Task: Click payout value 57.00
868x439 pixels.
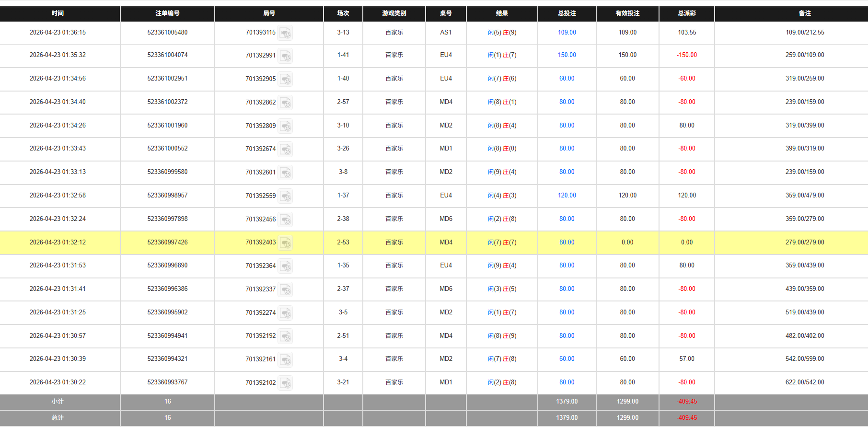Action: 687,359
